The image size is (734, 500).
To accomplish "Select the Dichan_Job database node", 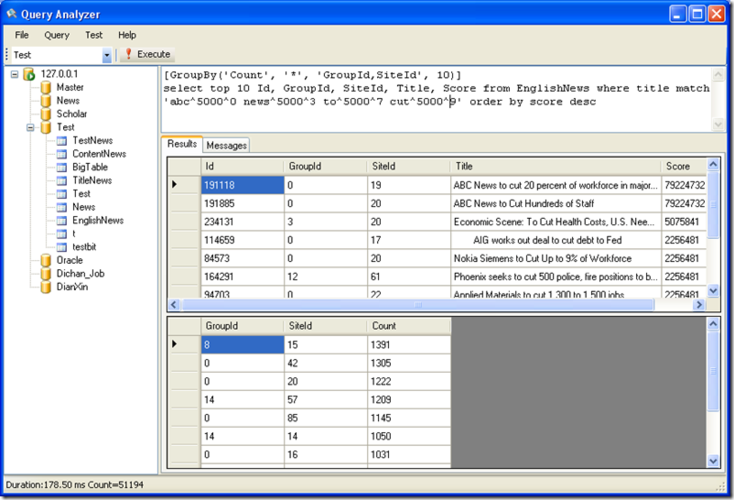I will click(x=80, y=274).
